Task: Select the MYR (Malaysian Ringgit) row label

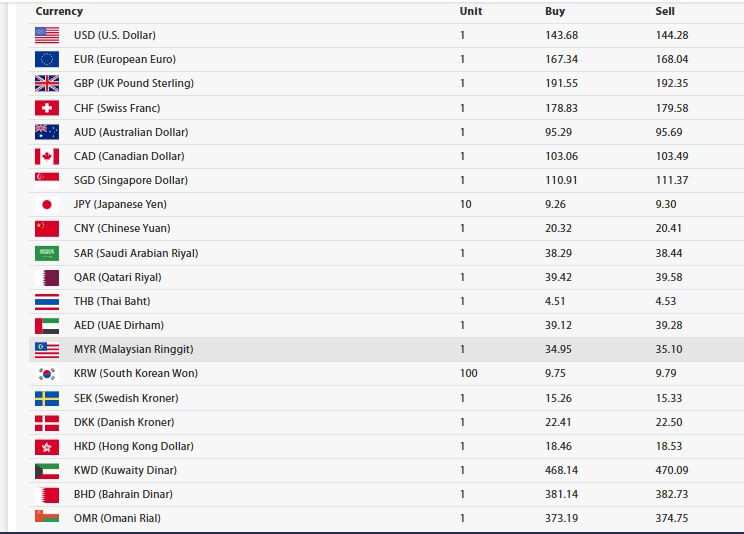Action: click(133, 349)
